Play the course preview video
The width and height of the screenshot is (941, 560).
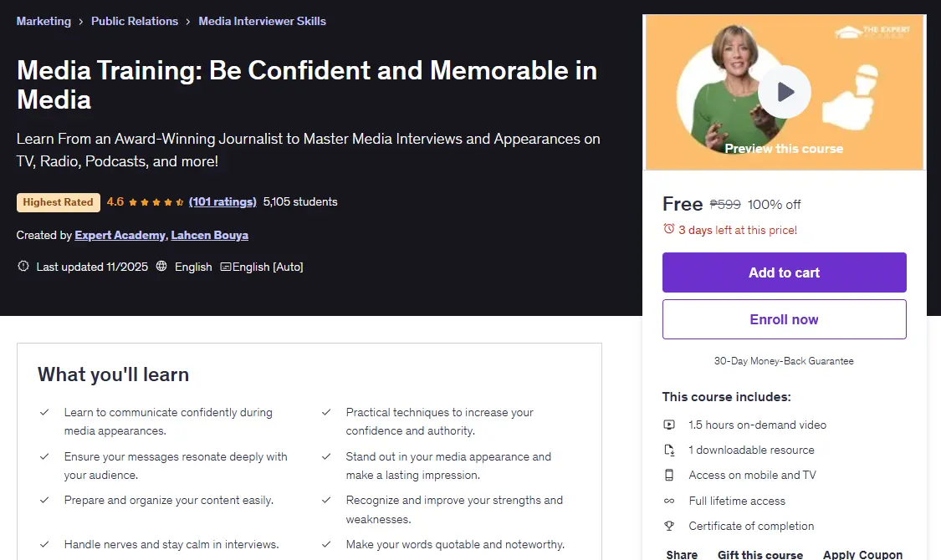click(785, 92)
